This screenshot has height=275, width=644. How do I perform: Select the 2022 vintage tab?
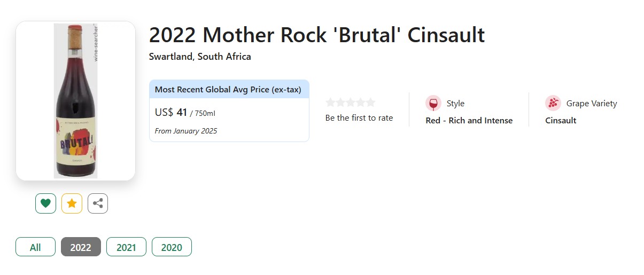point(81,247)
